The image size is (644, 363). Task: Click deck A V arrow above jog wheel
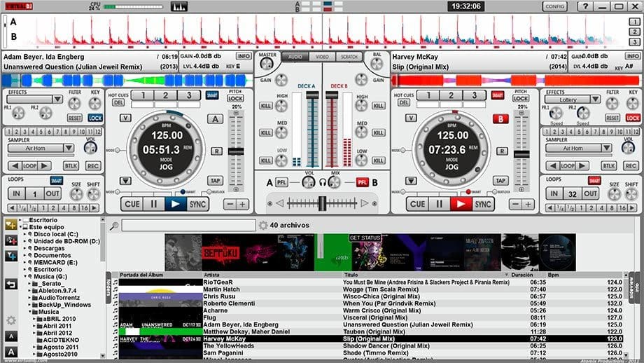125,118
